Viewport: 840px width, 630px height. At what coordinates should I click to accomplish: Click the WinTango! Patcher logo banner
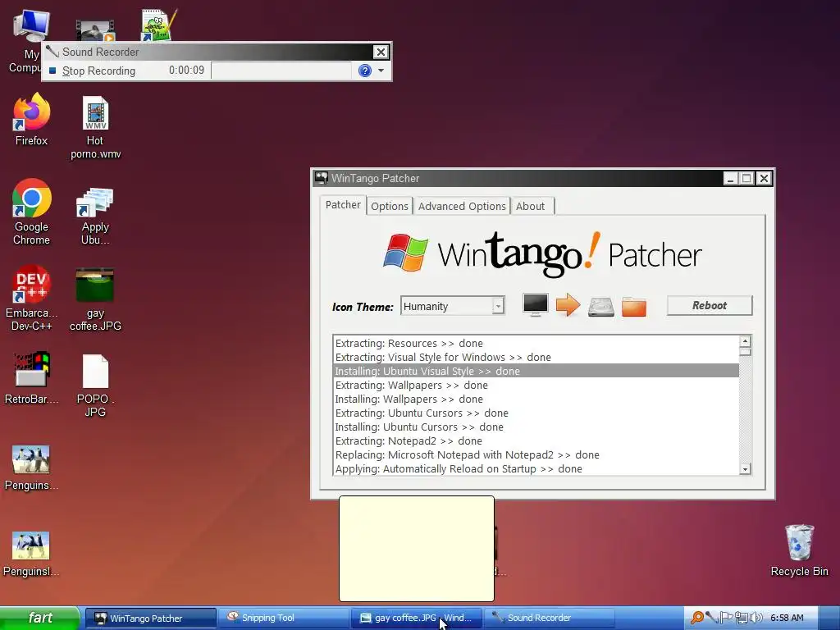pyautogui.click(x=542, y=254)
